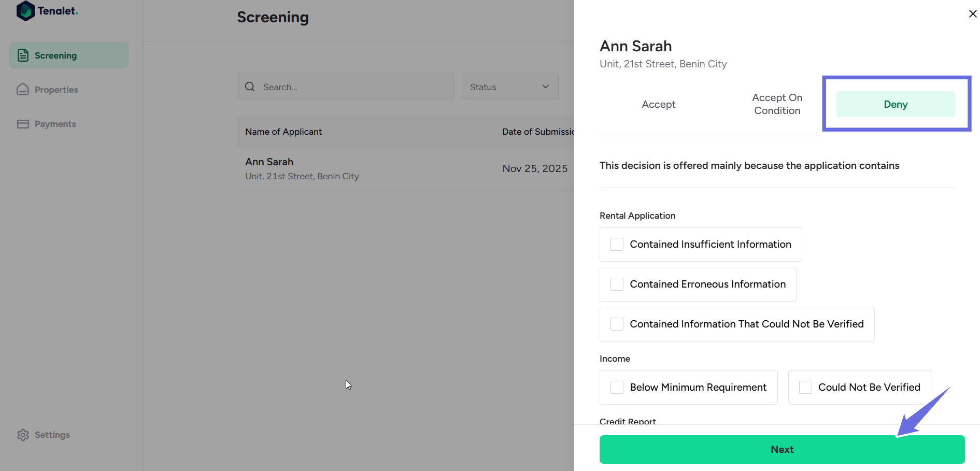Check Contained Insufficient Information box

tap(617, 245)
